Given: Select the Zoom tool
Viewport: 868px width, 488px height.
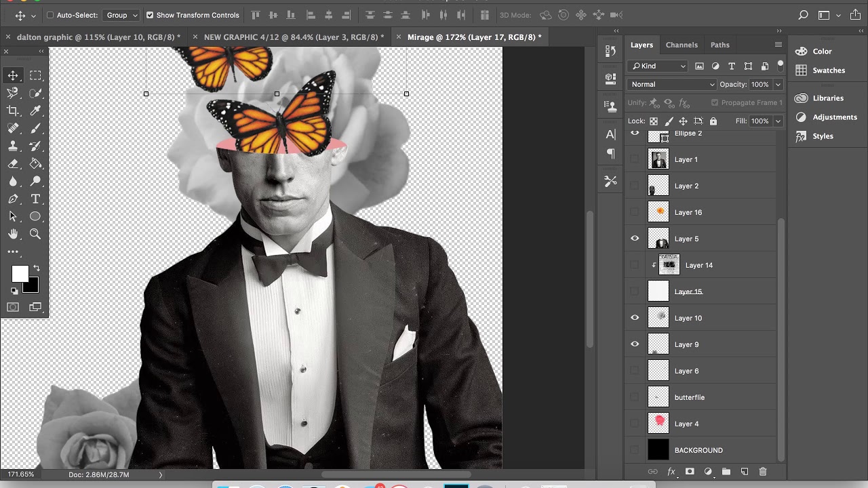Looking at the screenshot, I should tap(35, 234).
